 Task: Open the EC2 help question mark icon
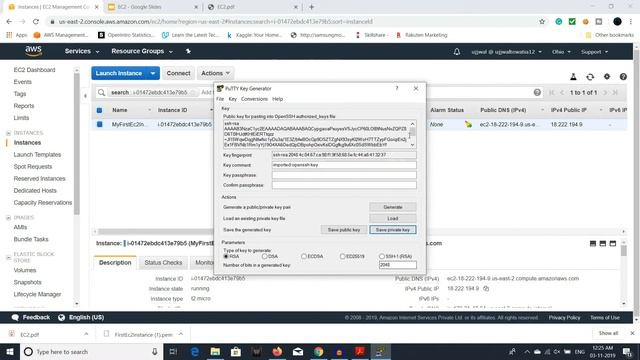(623, 77)
